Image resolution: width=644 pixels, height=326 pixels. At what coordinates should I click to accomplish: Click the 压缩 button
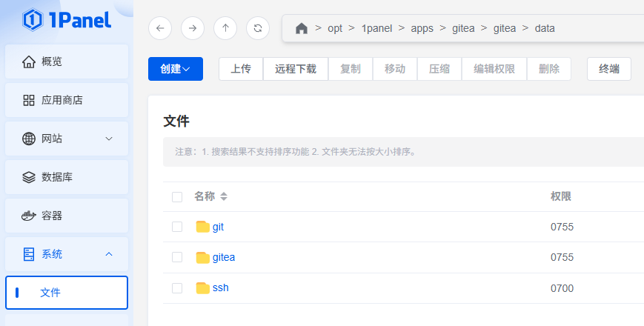[x=439, y=69]
